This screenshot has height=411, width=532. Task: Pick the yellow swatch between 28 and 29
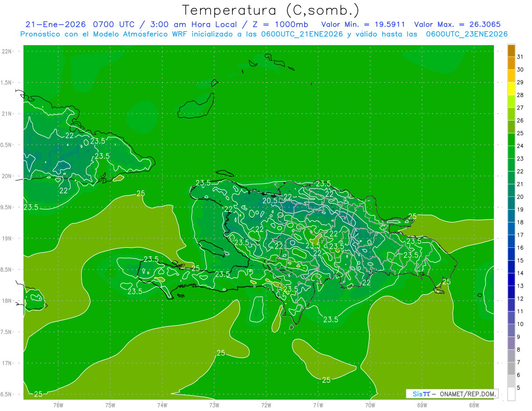tap(511, 89)
